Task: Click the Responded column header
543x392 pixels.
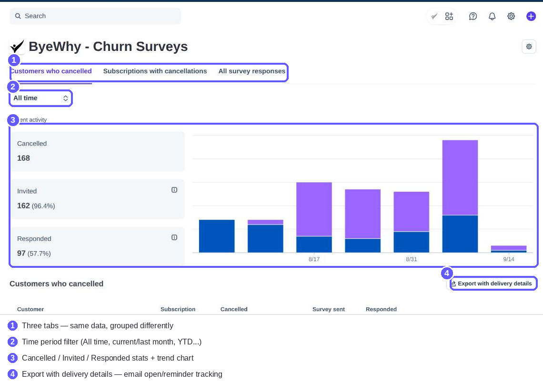Action: click(x=381, y=309)
